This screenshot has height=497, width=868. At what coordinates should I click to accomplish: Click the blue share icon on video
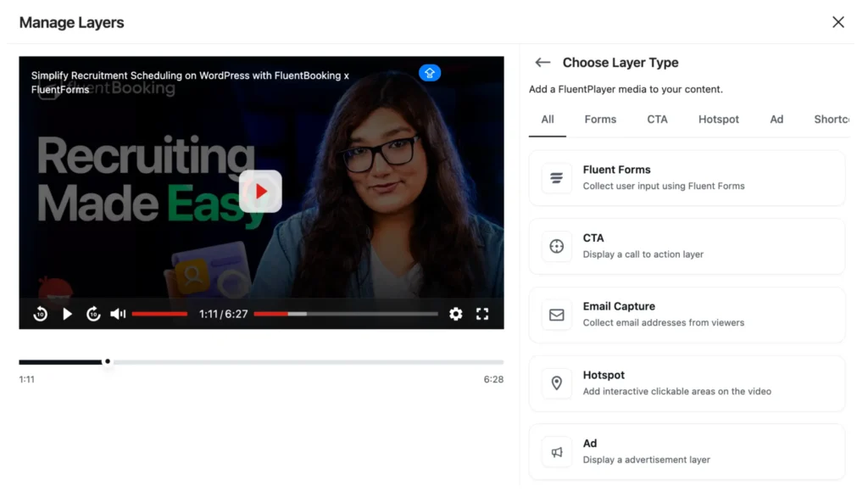pyautogui.click(x=430, y=73)
